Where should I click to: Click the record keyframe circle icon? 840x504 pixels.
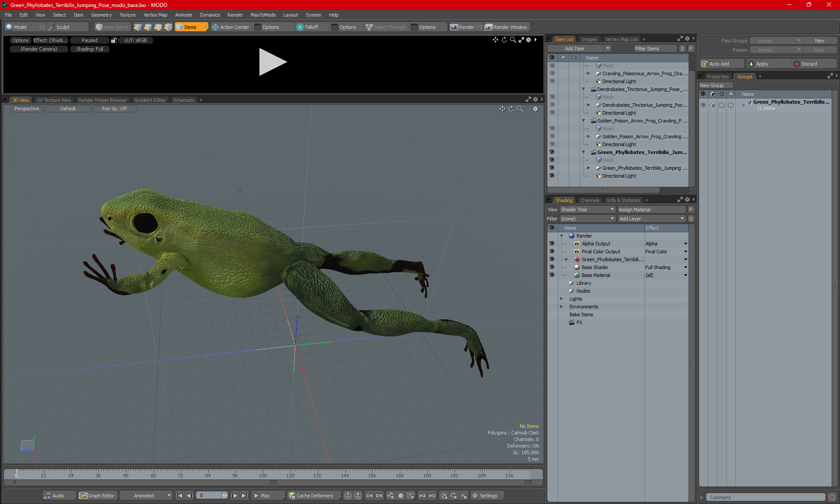[400, 496]
